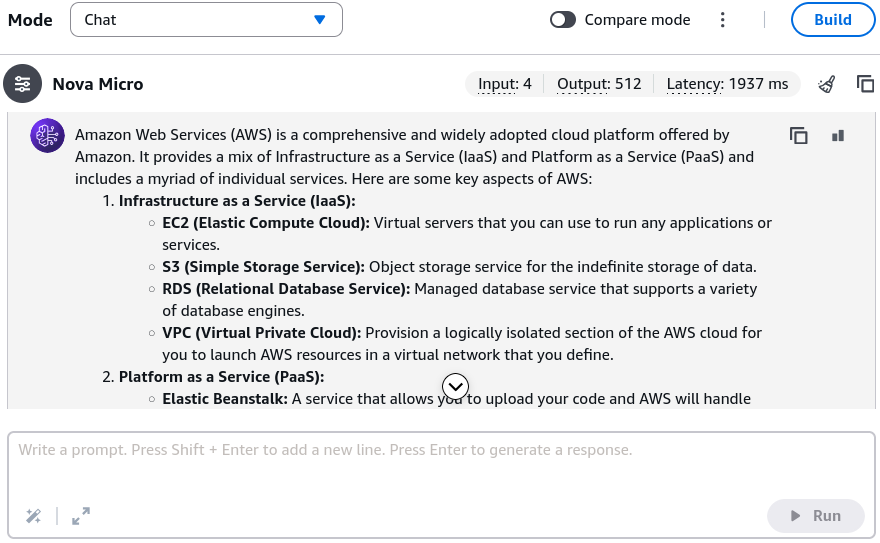Viewport: 880px width, 543px height.
Task: Open the response metrics bar-chart icon
Action: [x=838, y=136]
